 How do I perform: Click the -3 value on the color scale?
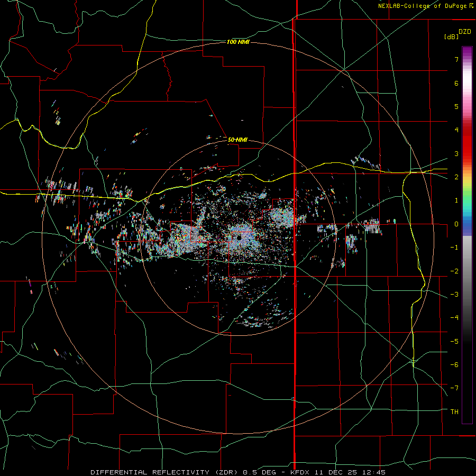454,295
